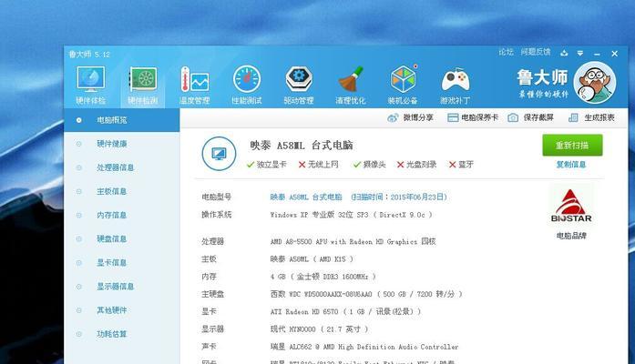Click the 主硬盘 row label

212,294
